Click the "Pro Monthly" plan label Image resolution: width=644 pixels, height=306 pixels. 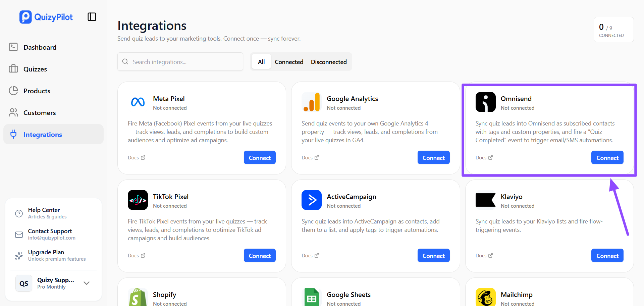pos(51,287)
